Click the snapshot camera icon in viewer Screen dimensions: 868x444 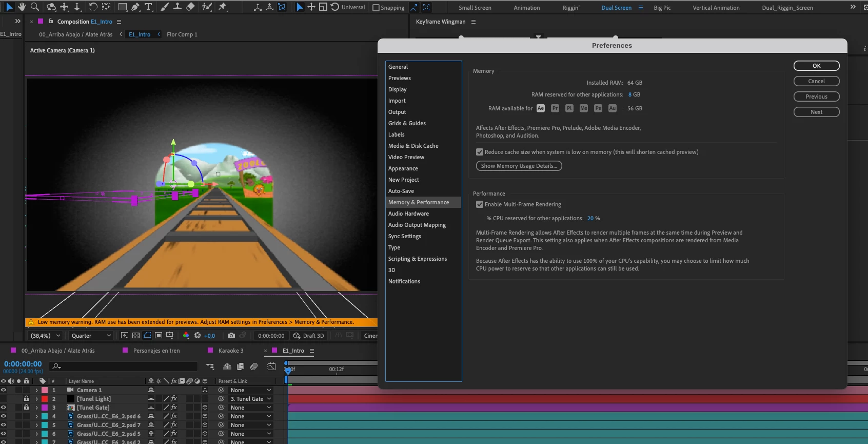(x=231, y=336)
